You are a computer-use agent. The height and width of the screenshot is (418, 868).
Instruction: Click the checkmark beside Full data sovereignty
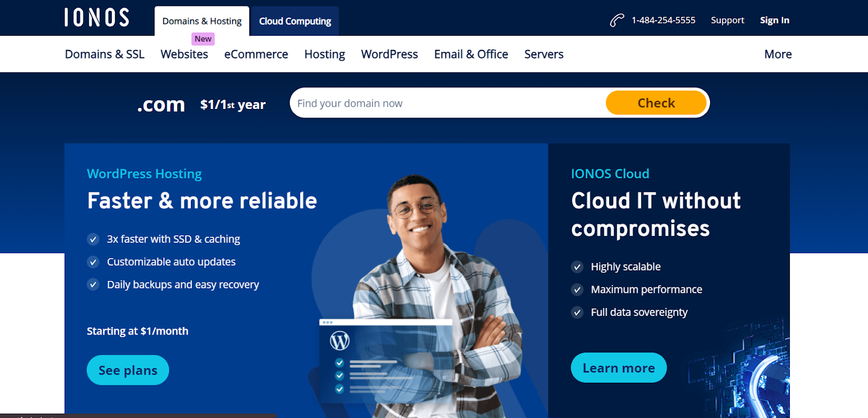[x=577, y=312]
